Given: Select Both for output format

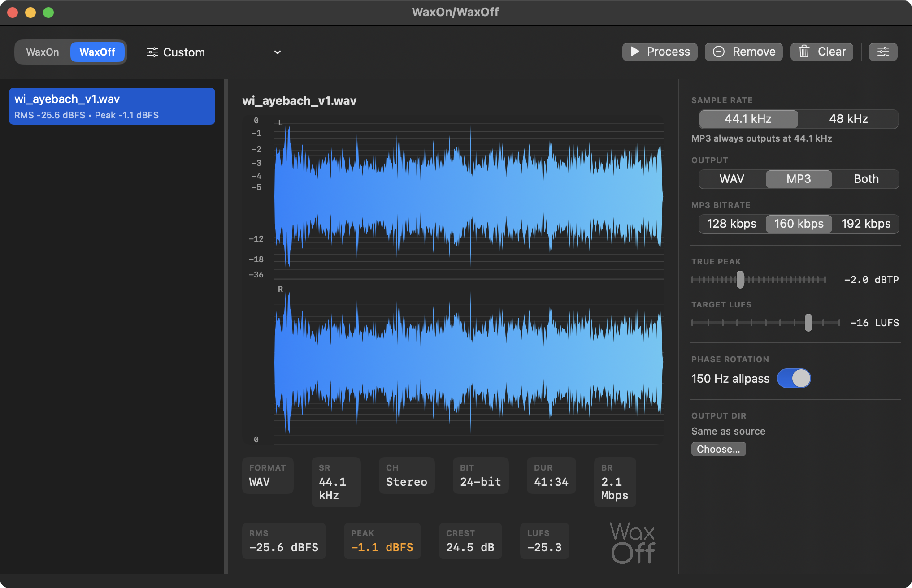Looking at the screenshot, I should (866, 179).
